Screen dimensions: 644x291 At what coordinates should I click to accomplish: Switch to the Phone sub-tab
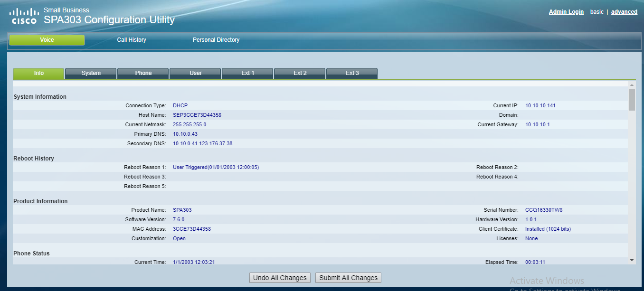pos(143,73)
